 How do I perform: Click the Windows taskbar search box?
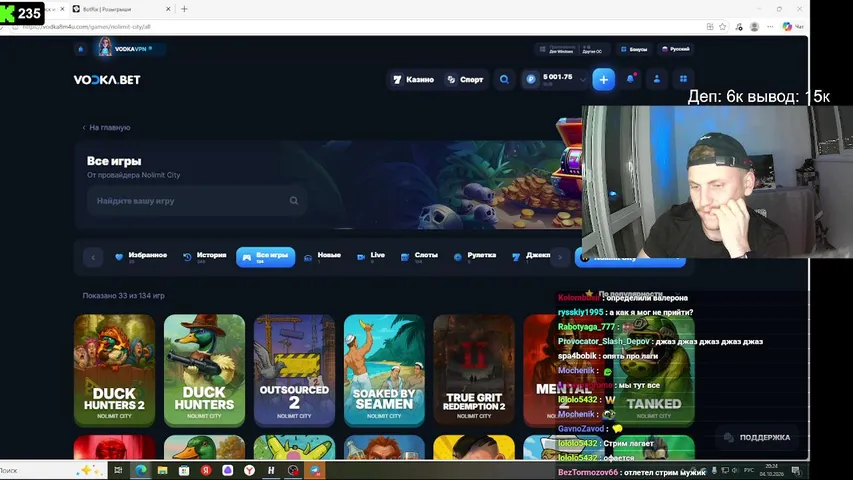point(52,470)
